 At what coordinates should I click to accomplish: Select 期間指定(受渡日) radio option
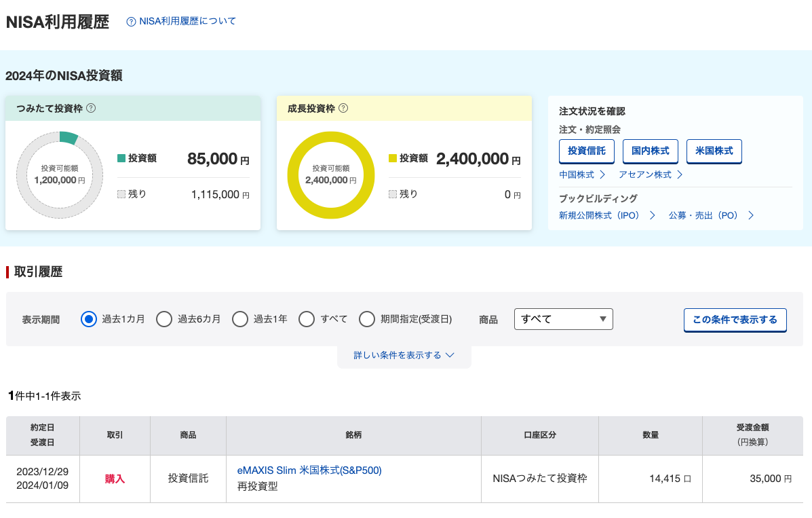[367, 319]
